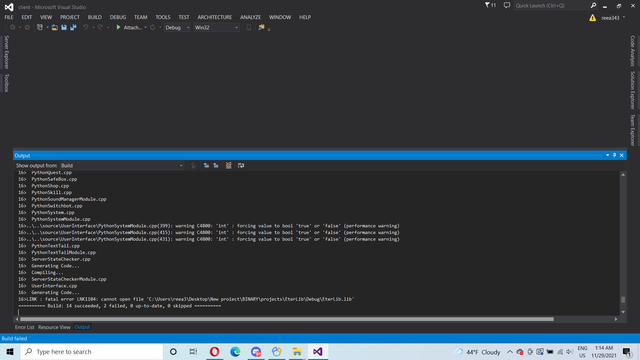The image size is (640, 360).
Task: Open the ANALYZE menu
Action: 250,17
